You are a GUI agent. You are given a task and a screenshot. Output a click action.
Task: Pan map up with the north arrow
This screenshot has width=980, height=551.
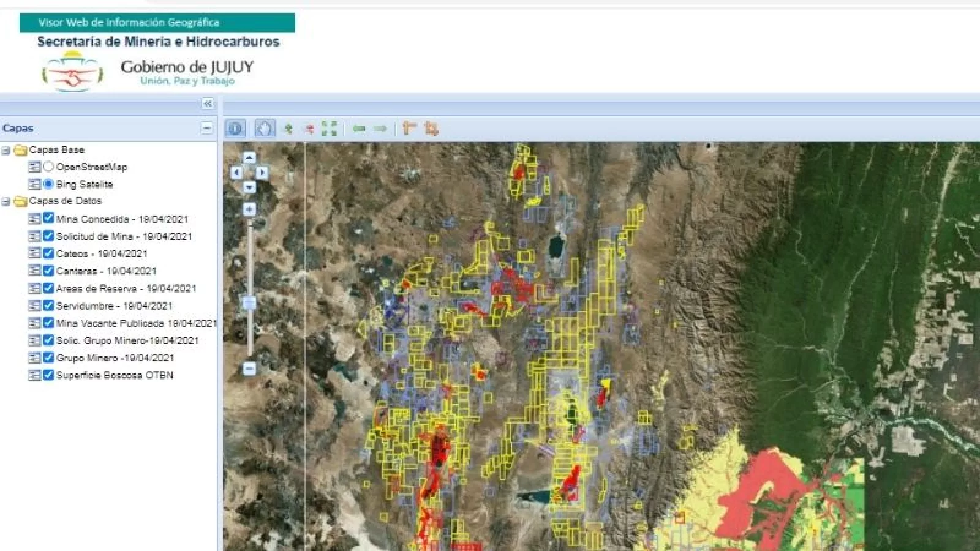249,158
